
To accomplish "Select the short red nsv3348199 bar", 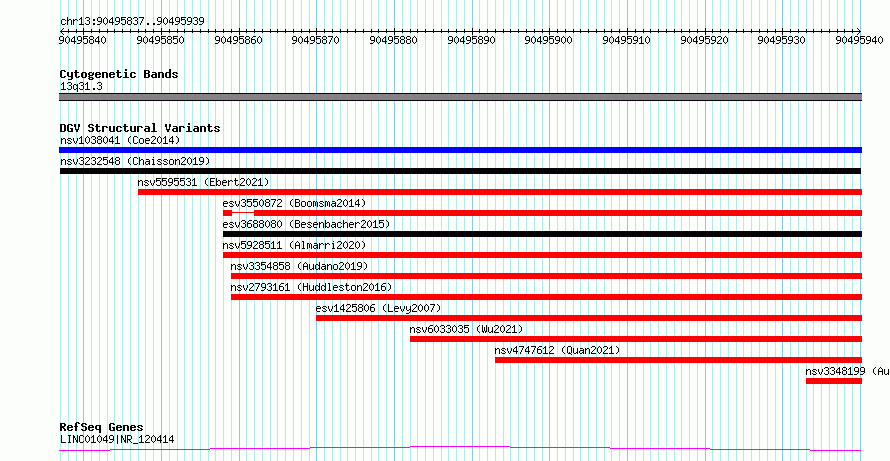I will click(834, 381).
